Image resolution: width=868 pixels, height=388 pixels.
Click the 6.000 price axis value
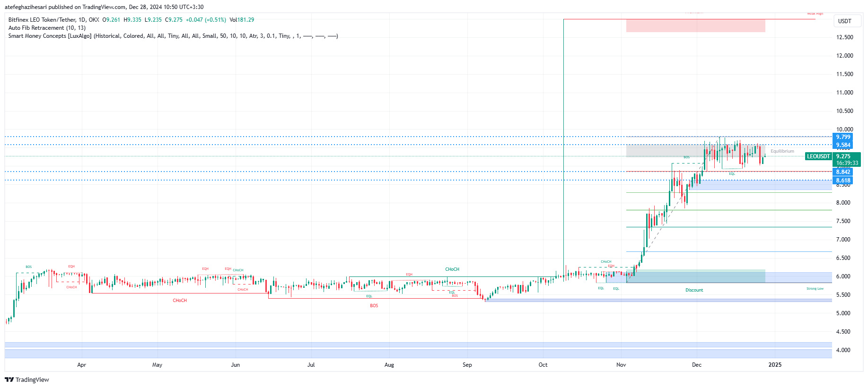tap(843, 276)
